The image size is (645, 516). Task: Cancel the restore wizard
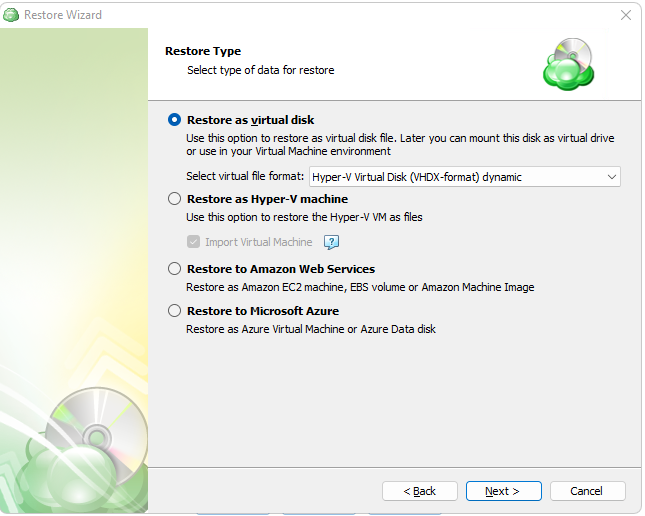[587, 491]
